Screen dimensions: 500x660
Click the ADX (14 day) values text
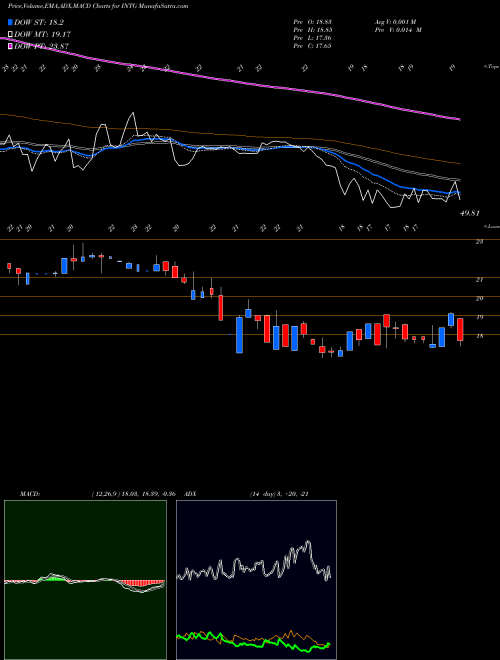pyautogui.click(x=279, y=494)
